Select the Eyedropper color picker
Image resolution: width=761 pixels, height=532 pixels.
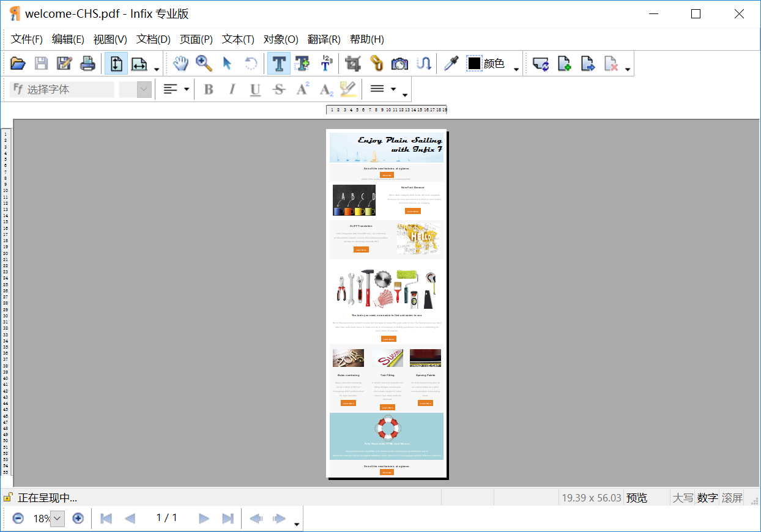[451, 64]
